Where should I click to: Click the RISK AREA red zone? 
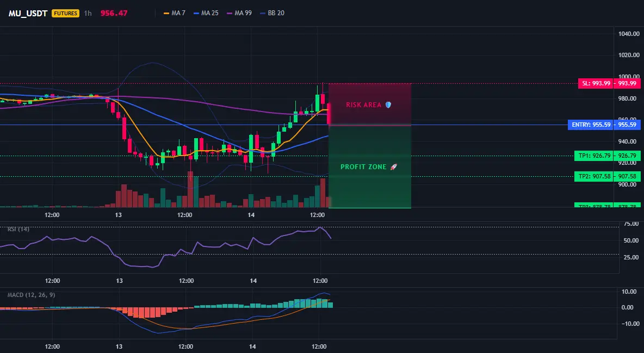tap(370, 104)
